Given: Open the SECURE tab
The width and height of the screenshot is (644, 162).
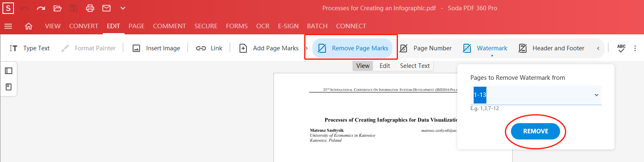Looking at the screenshot, I should [206, 26].
